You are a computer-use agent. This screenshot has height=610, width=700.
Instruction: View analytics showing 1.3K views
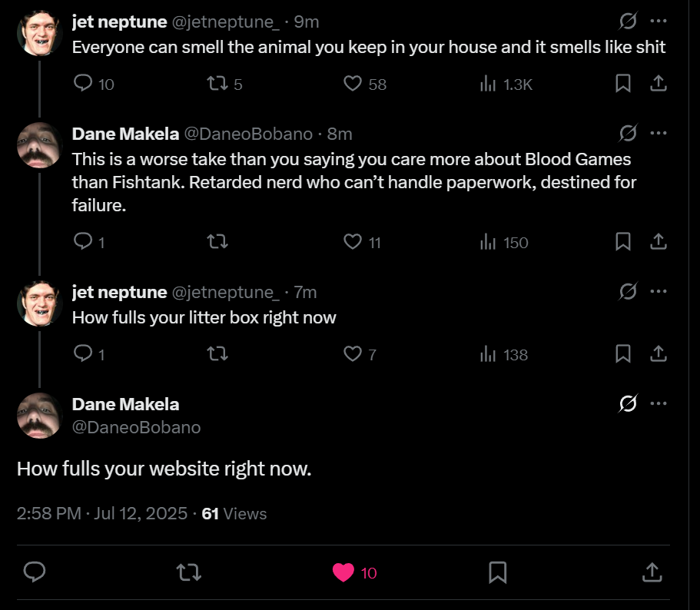[x=488, y=84]
